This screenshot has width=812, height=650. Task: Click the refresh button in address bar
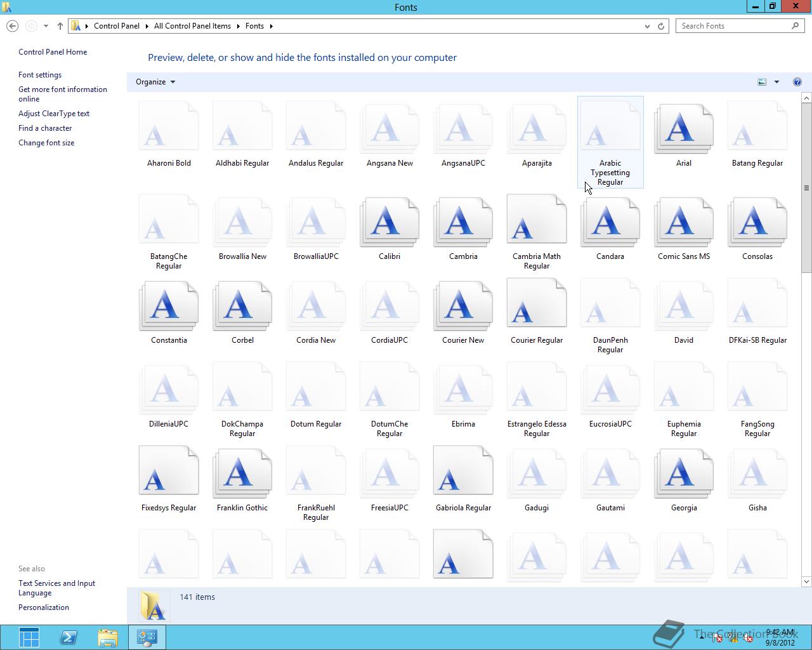(661, 26)
